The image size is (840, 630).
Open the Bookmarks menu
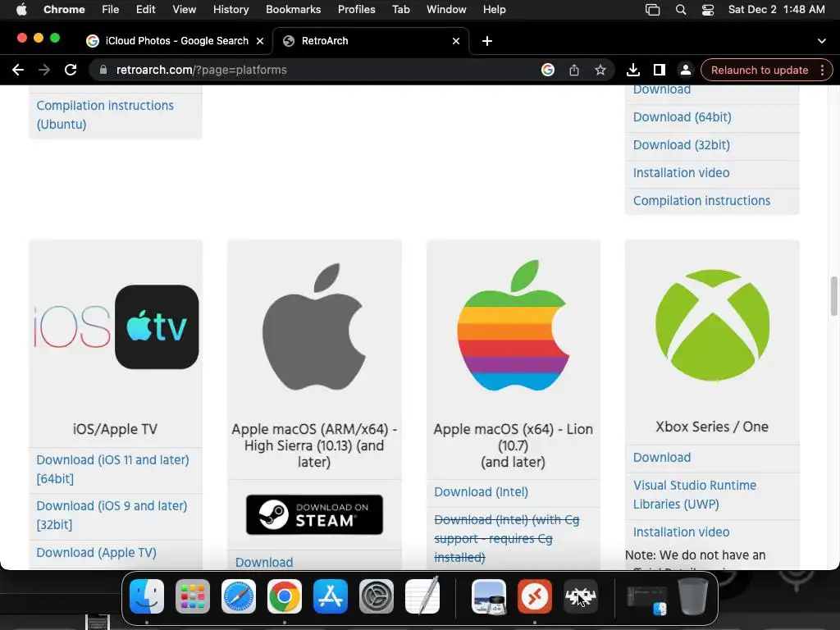pyautogui.click(x=293, y=10)
